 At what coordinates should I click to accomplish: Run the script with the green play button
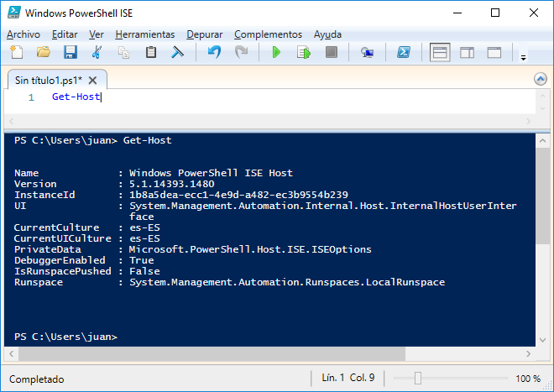276,52
